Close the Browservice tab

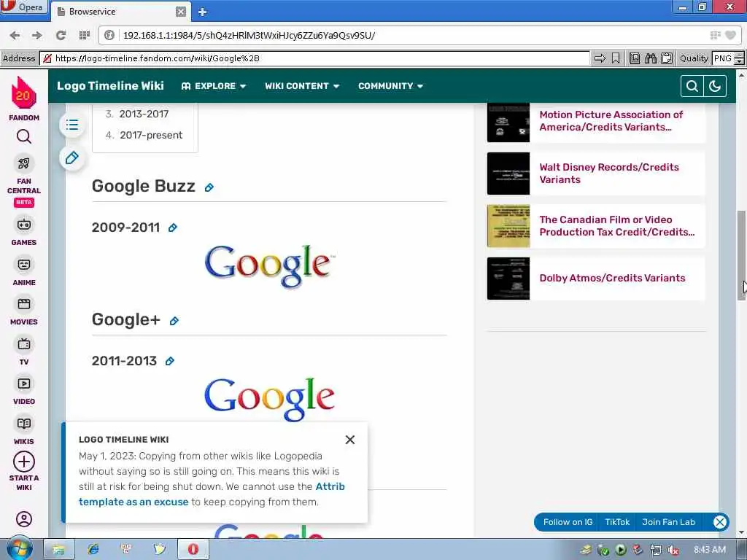[181, 12]
